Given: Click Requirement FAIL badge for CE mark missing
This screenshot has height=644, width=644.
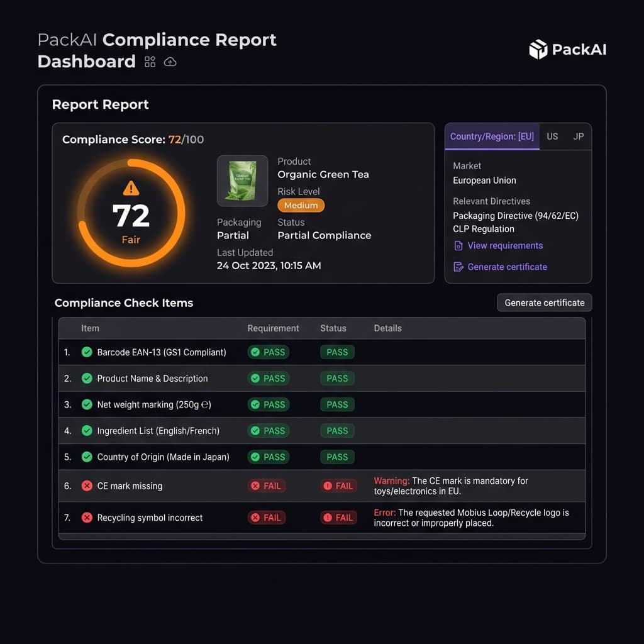Looking at the screenshot, I should pyautogui.click(x=266, y=486).
